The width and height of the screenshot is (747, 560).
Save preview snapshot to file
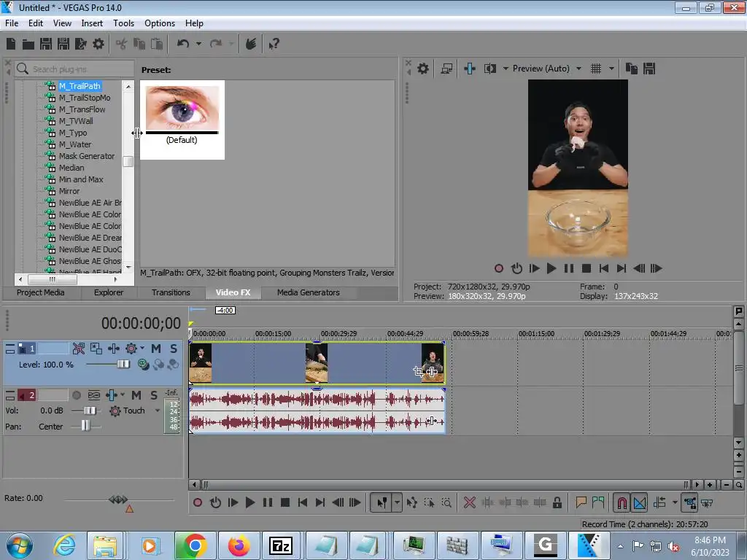(649, 69)
